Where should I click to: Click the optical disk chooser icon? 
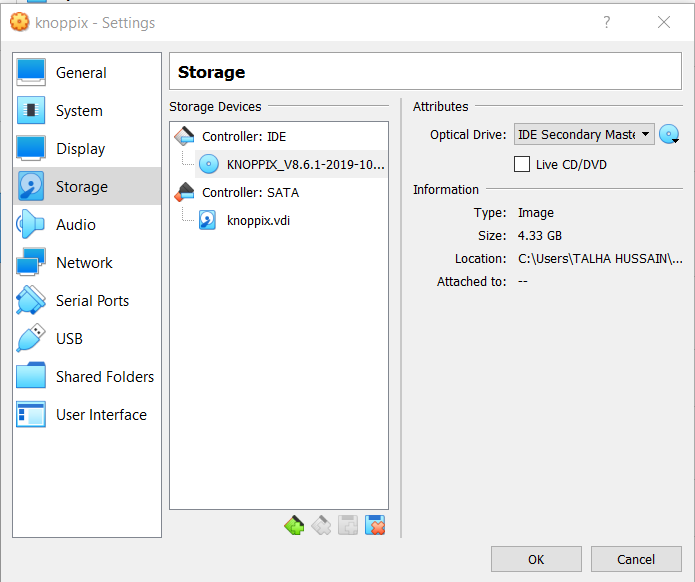point(669,135)
